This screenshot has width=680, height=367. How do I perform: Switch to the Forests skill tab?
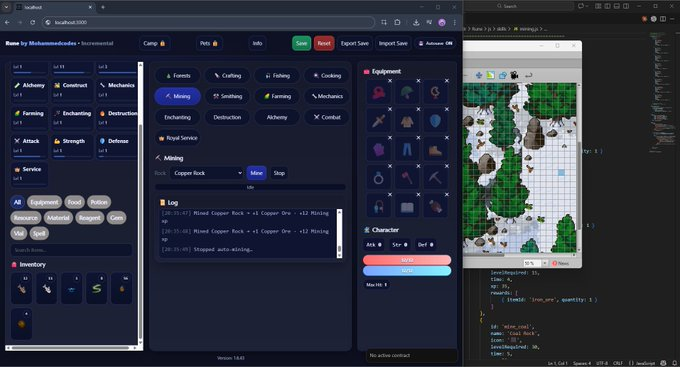[178, 75]
